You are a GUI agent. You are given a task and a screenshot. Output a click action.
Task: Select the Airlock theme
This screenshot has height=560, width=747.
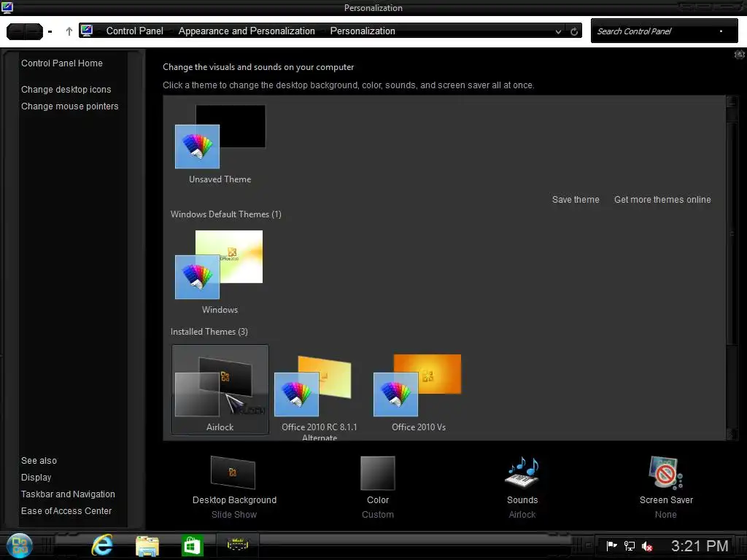point(220,389)
